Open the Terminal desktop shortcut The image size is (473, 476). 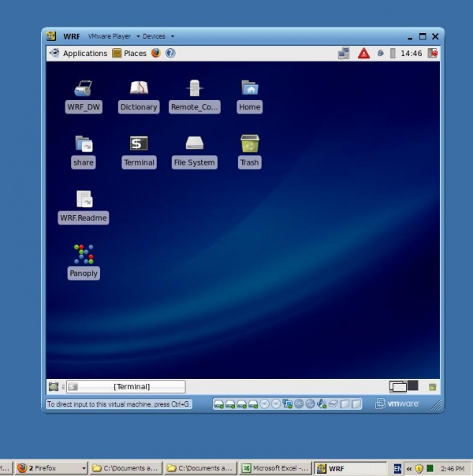pyautogui.click(x=139, y=144)
